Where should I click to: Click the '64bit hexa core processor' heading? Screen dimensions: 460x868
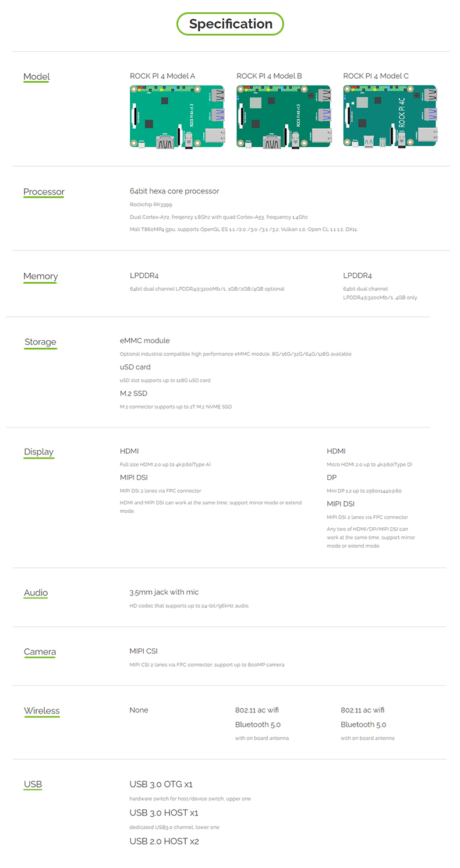[175, 191]
